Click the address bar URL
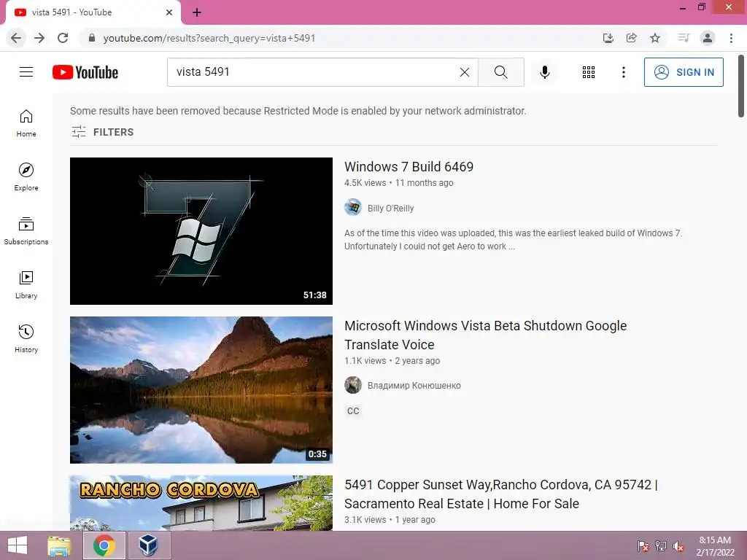747x560 pixels. 209,38
